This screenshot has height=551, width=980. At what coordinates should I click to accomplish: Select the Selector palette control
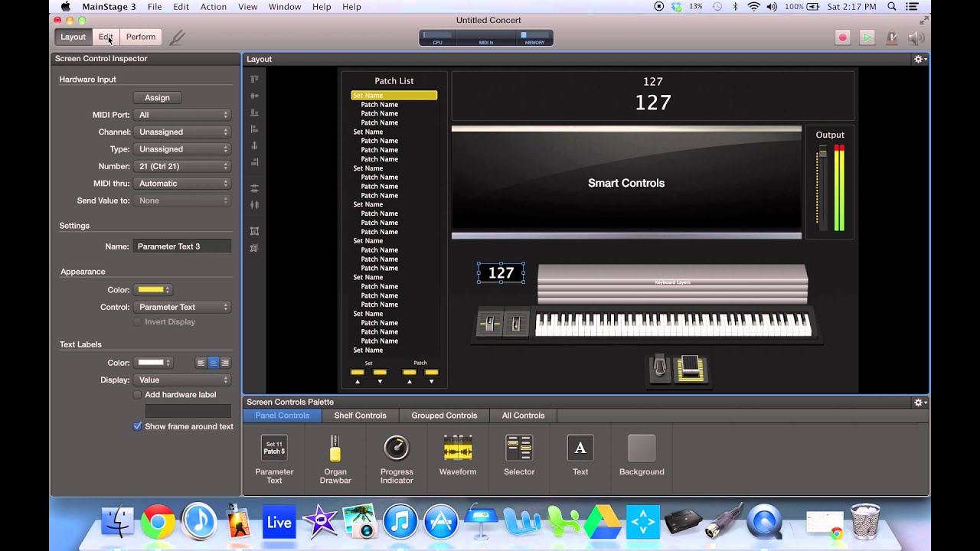coord(519,455)
